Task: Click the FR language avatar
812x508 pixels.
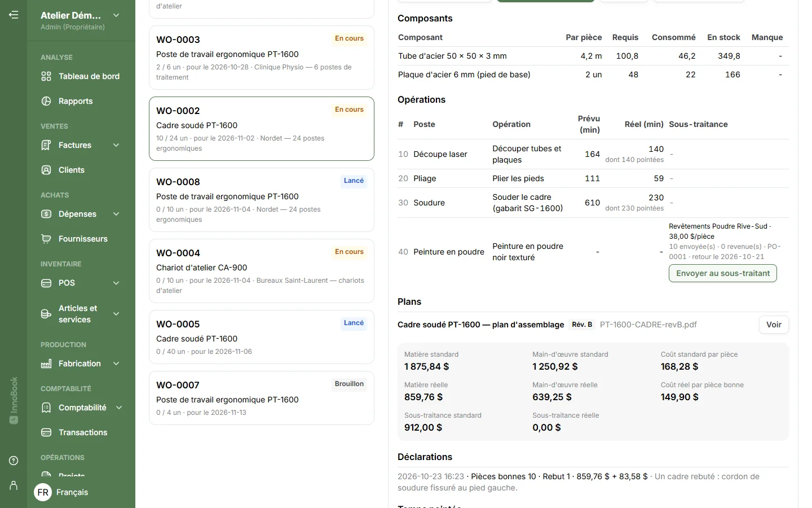Action: [x=43, y=492]
